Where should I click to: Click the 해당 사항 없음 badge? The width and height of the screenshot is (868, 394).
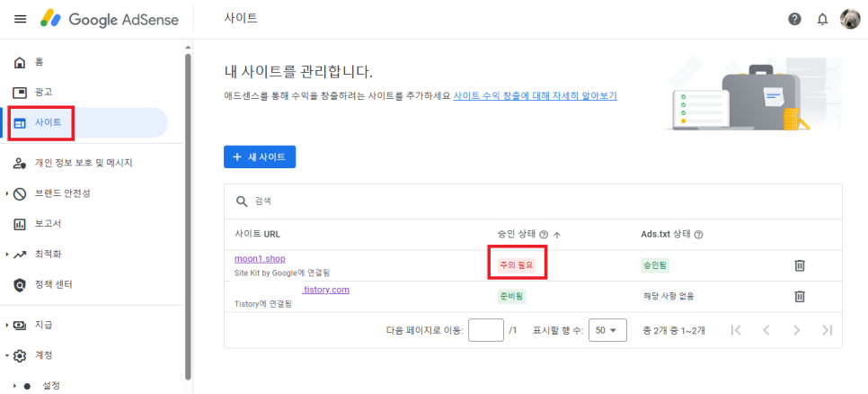click(669, 297)
